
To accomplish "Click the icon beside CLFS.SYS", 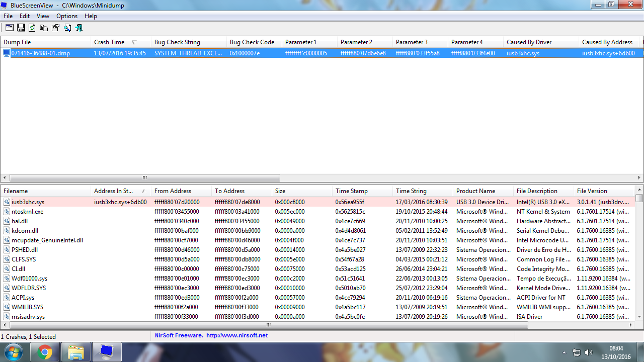I will point(7,259).
